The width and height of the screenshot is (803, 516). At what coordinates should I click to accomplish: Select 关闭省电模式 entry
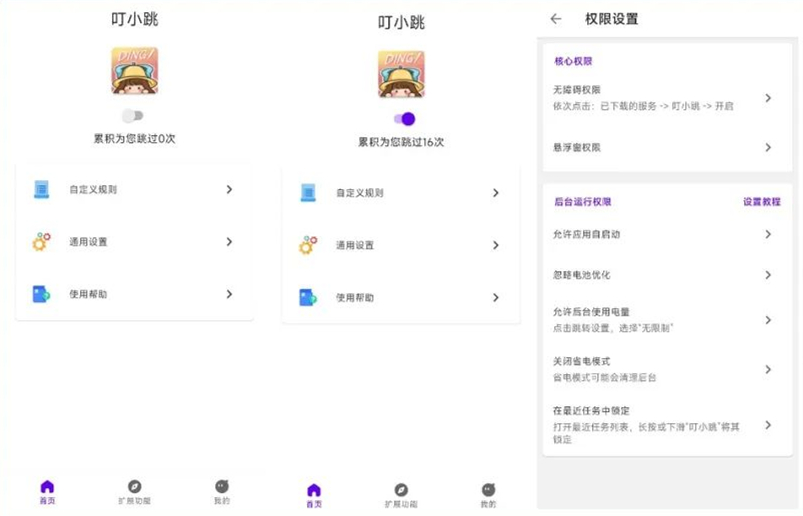tap(667, 370)
